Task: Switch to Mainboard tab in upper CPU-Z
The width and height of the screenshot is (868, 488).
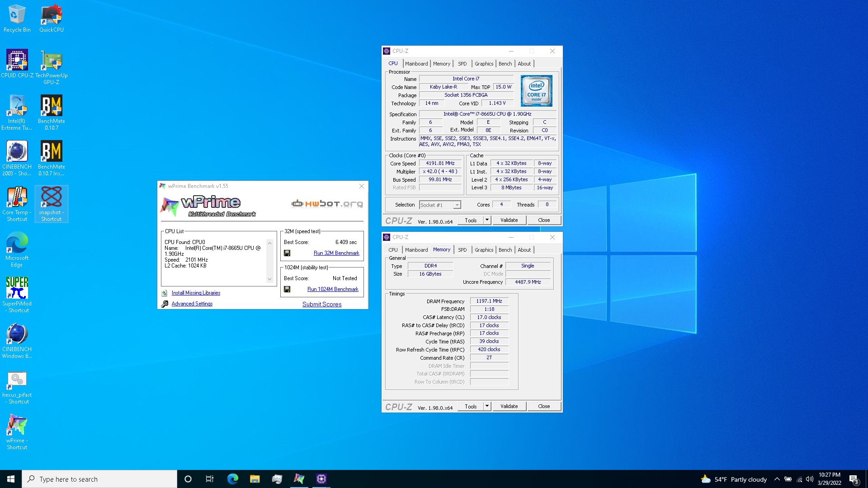Action: click(x=416, y=64)
